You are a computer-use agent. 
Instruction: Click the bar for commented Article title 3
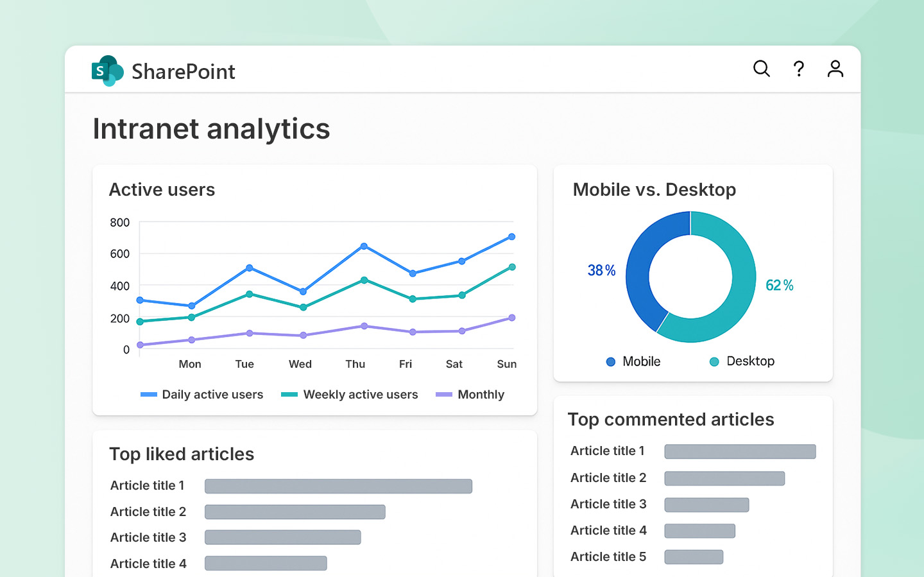click(706, 504)
